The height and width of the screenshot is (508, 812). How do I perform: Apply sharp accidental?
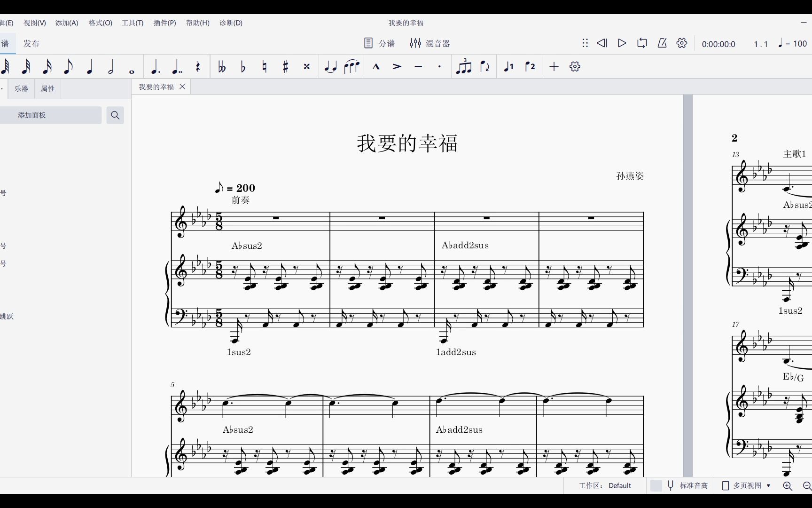point(286,67)
